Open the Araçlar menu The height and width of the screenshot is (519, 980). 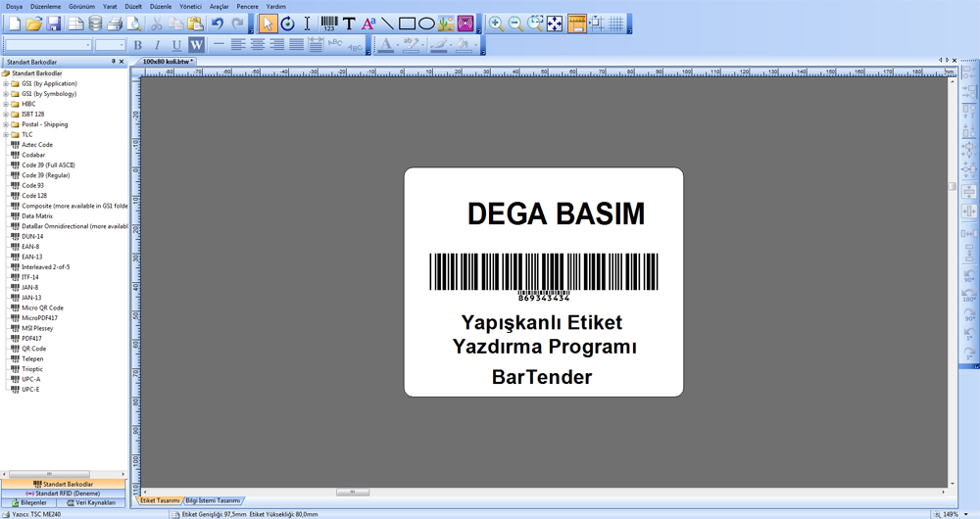click(219, 6)
